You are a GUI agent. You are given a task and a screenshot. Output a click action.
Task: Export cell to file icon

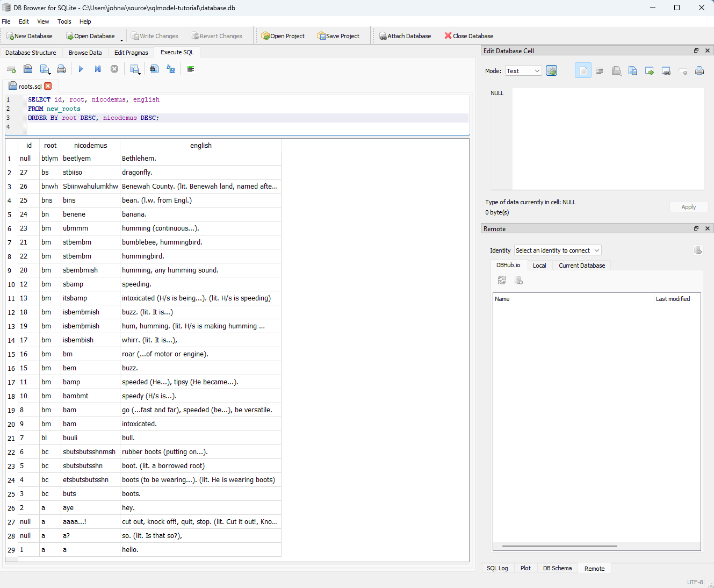point(650,70)
